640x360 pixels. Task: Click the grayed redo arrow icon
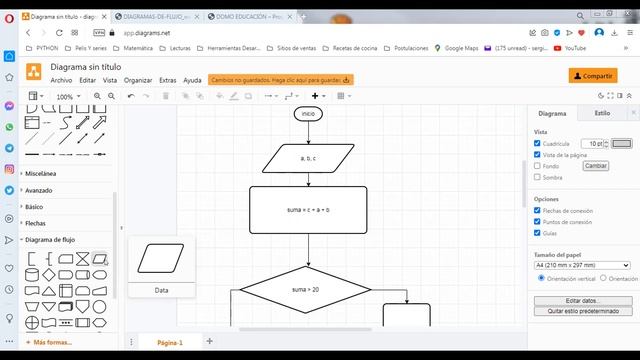(146, 96)
